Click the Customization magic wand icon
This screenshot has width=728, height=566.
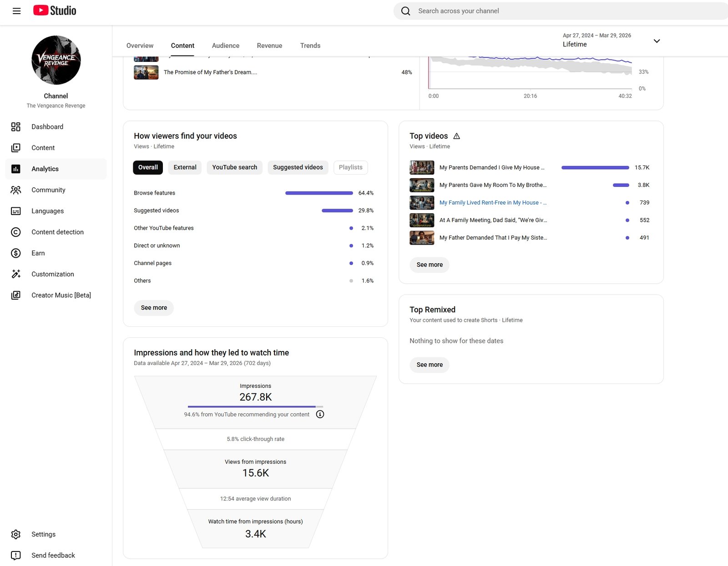click(16, 274)
